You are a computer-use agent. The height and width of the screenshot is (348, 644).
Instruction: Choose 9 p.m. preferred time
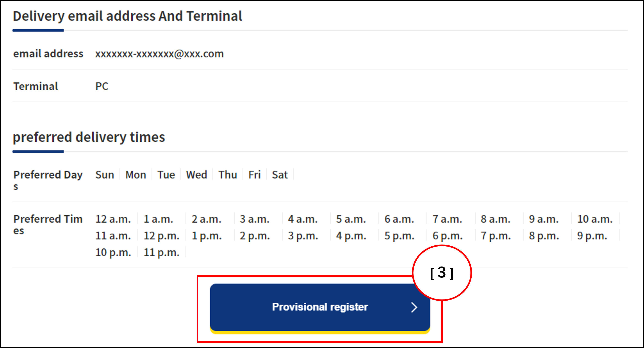[592, 236]
